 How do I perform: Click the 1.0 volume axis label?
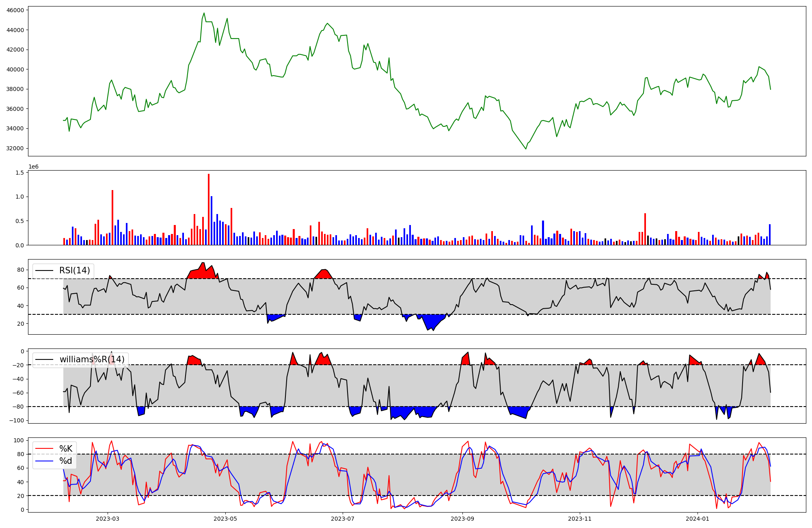[x=19, y=197]
